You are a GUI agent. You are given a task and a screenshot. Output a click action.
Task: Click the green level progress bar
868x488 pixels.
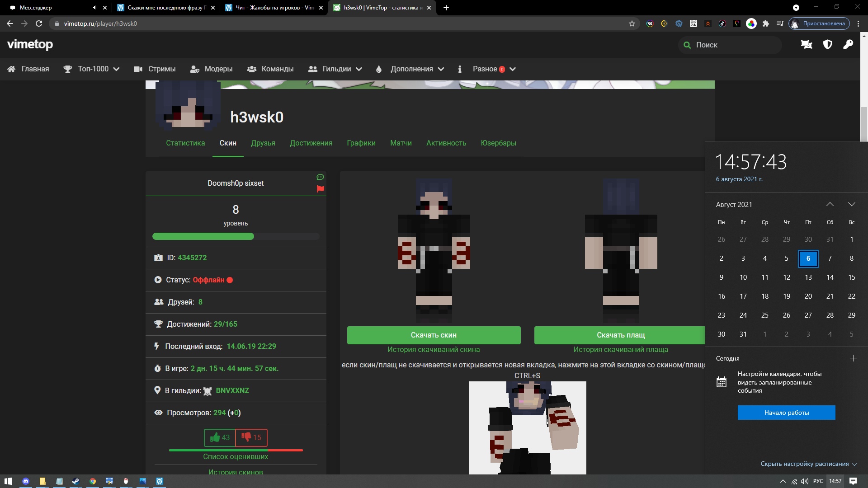[x=203, y=236]
